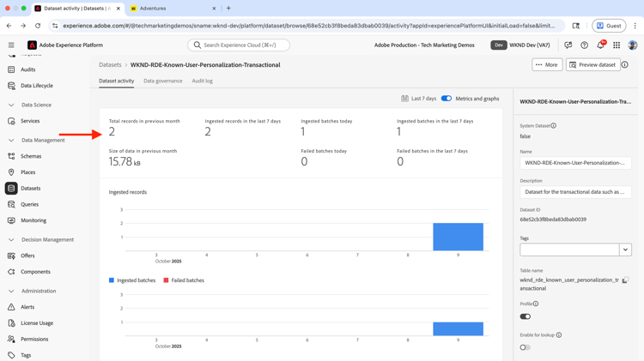
Task: Click the blue Ingested batches legend swatch
Action: click(x=112, y=280)
